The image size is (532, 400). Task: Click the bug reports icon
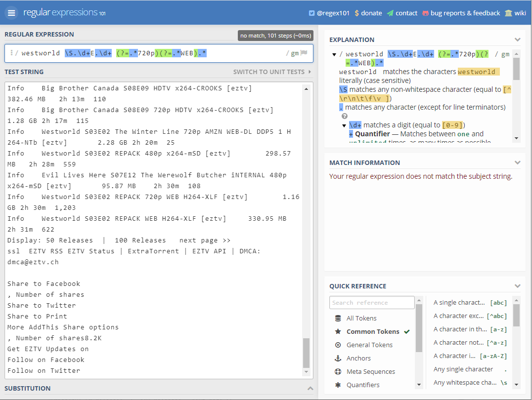point(425,13)
